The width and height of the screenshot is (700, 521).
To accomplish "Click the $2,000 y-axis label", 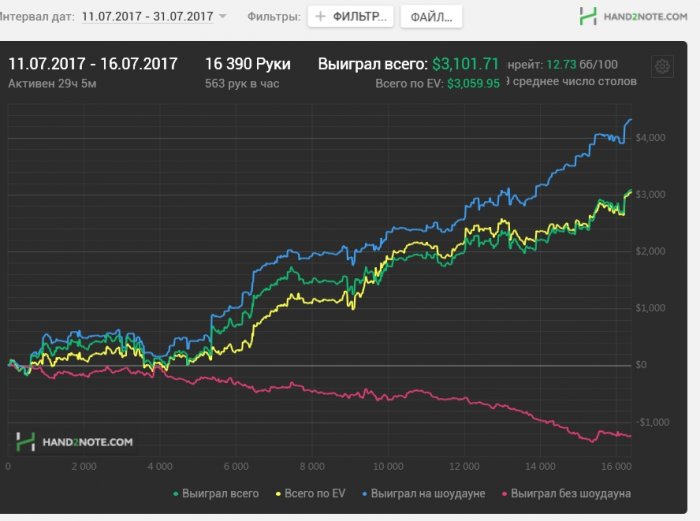I will (x=650, y=251).
